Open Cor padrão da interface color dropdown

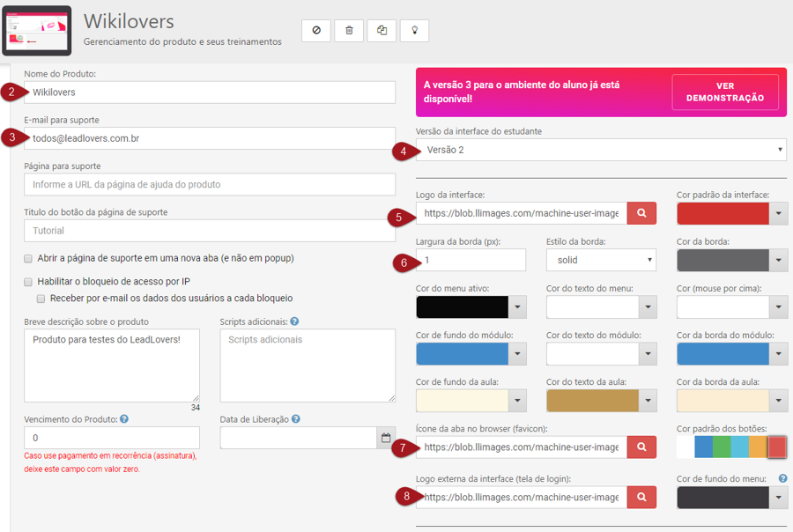pos(778,213)
